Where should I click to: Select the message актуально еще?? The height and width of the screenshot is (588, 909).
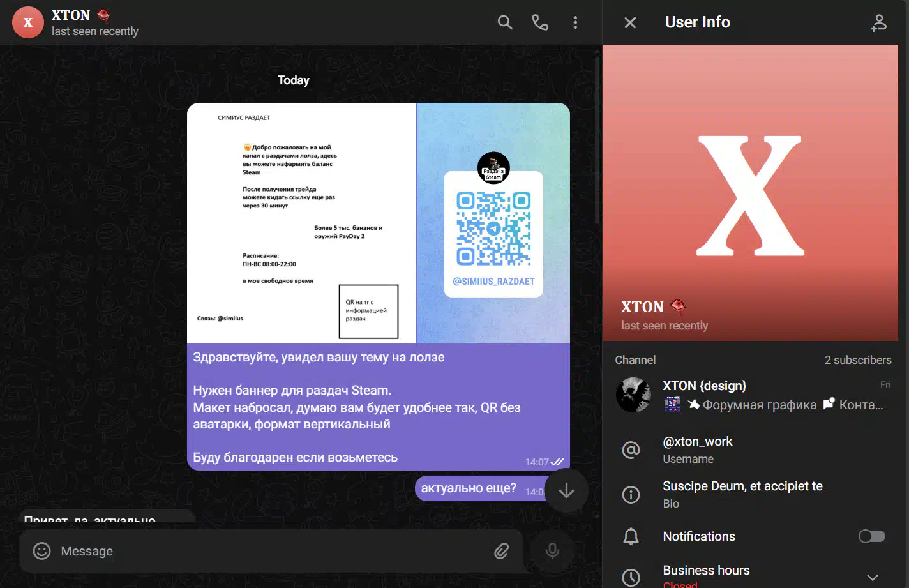tap(469, 488)
